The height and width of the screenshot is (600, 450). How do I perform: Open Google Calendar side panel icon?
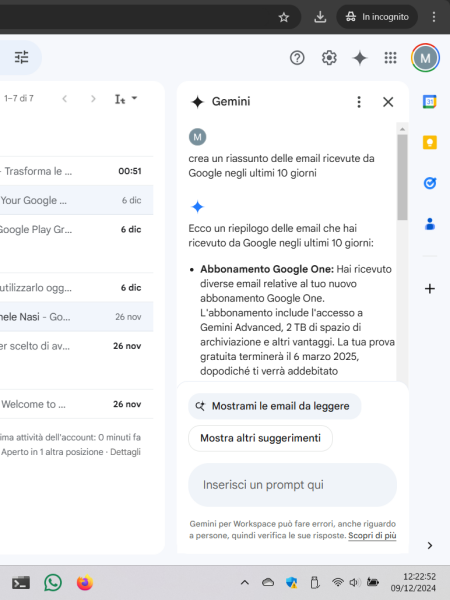coord(430,102)
